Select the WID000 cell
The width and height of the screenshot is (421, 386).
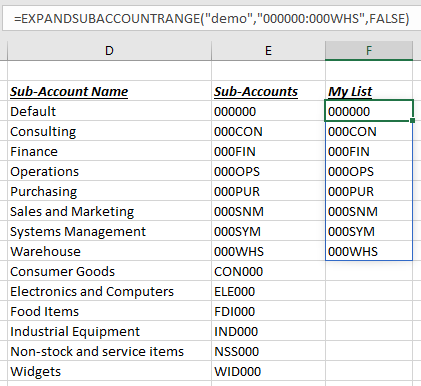click(268, 371)
